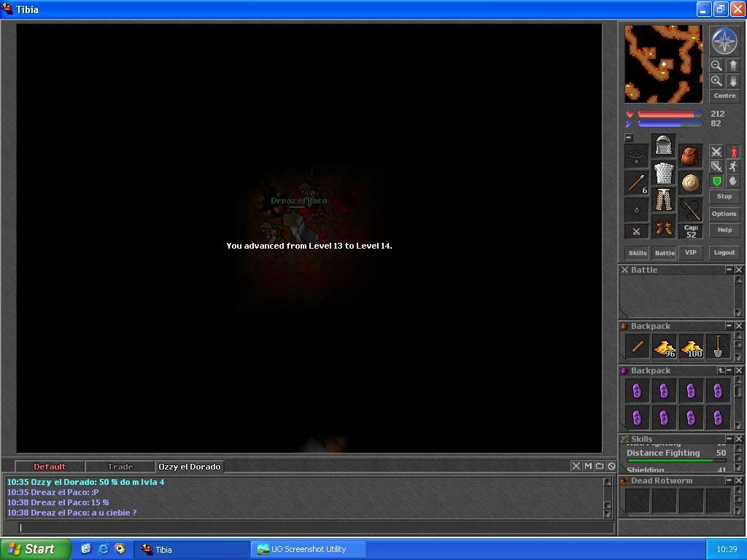Open the ignore list from the chat bar
Viewport: 747px width, 560px height.
[612, 466]
